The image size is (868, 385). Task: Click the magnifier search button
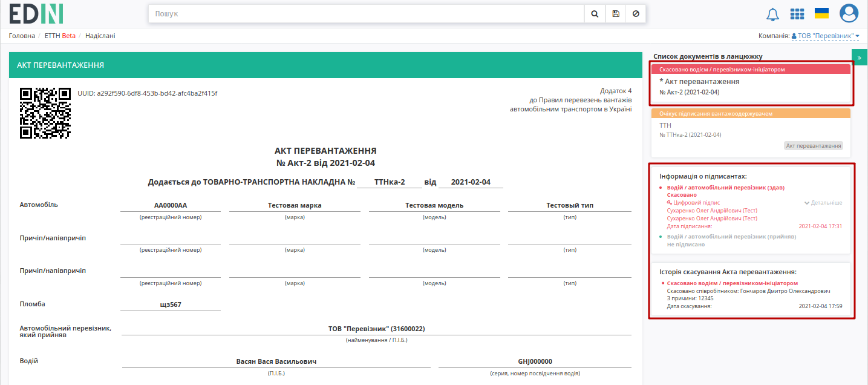click(595, 13)
